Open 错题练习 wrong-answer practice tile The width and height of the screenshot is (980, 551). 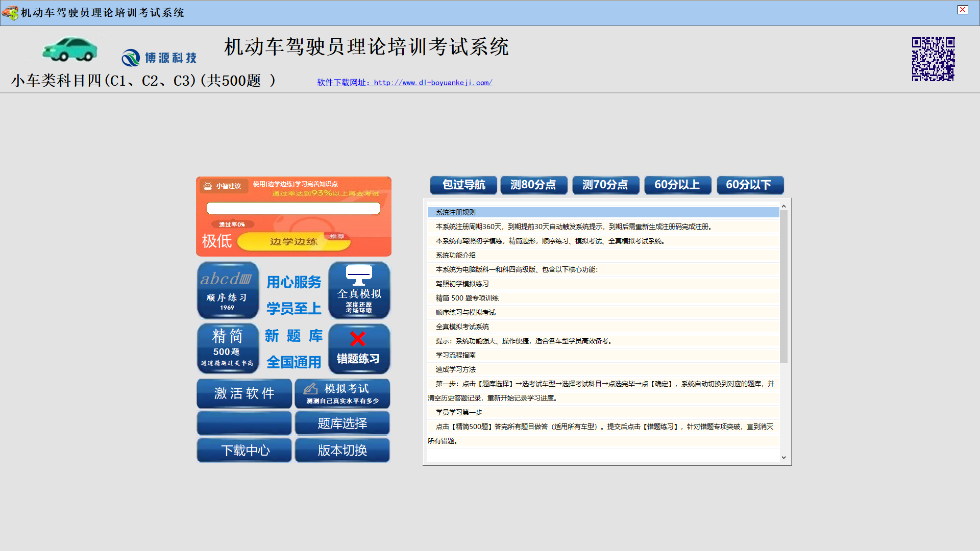pos(359,349)
